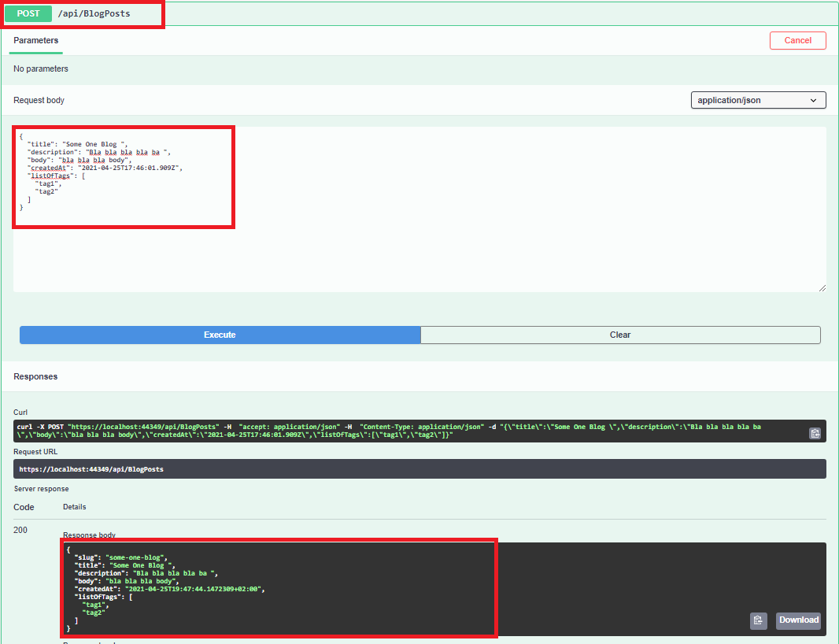The image size is (839, 644).
Task: Click the Request URL value box
Action: pyautogui.click(x=419, y=469)
